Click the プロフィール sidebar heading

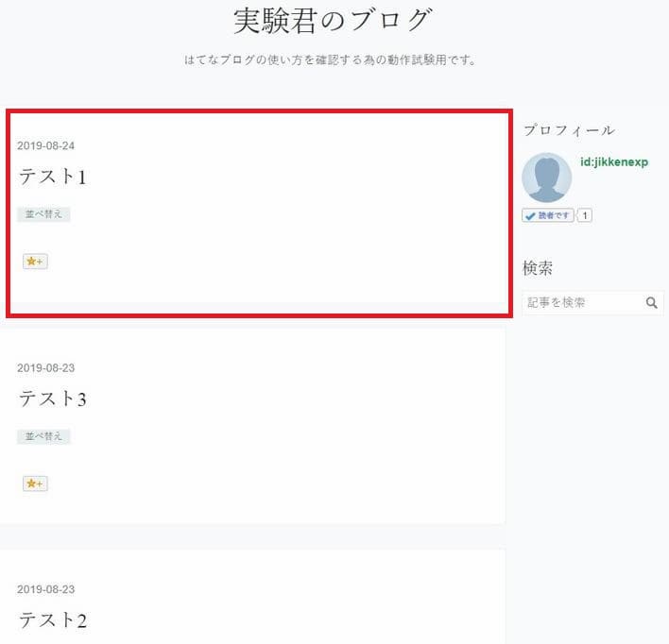coord(569,130)
